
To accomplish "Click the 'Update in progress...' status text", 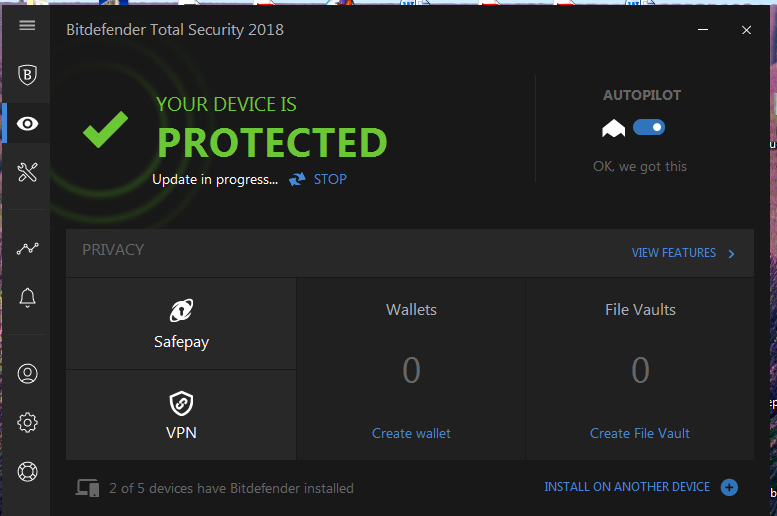I will 215,179.
